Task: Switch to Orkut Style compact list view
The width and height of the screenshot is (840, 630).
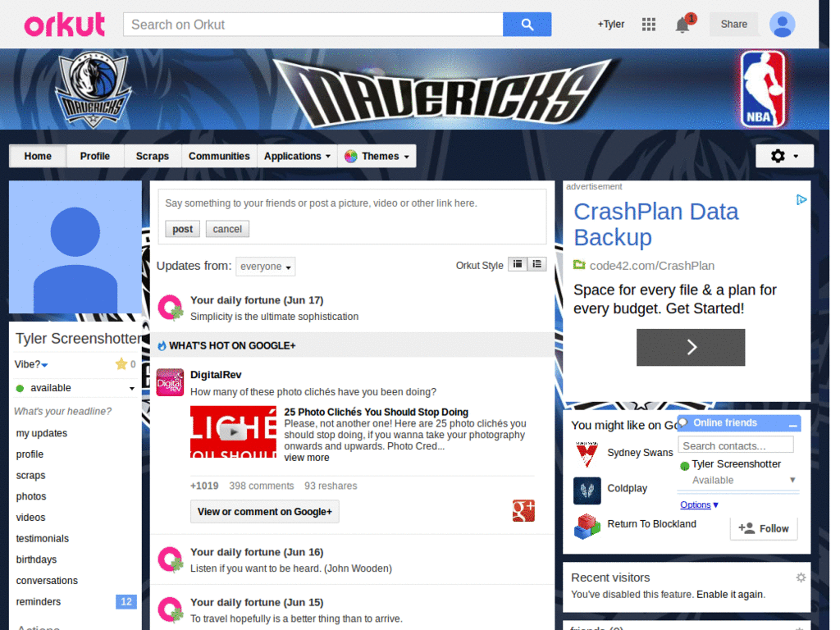Action: [x=536, y=264]
